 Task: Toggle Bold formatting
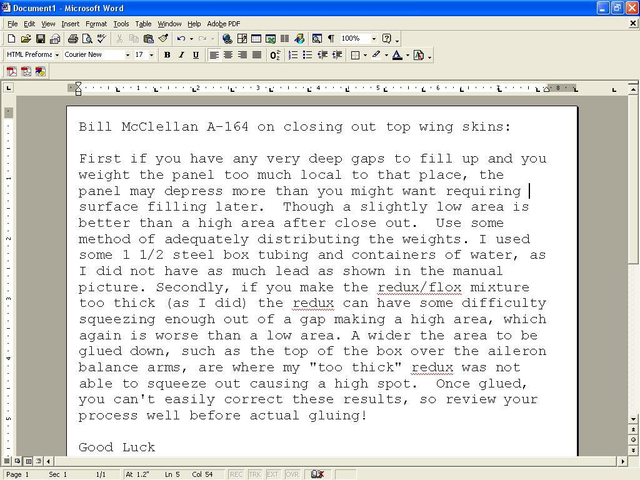[167, 55]
